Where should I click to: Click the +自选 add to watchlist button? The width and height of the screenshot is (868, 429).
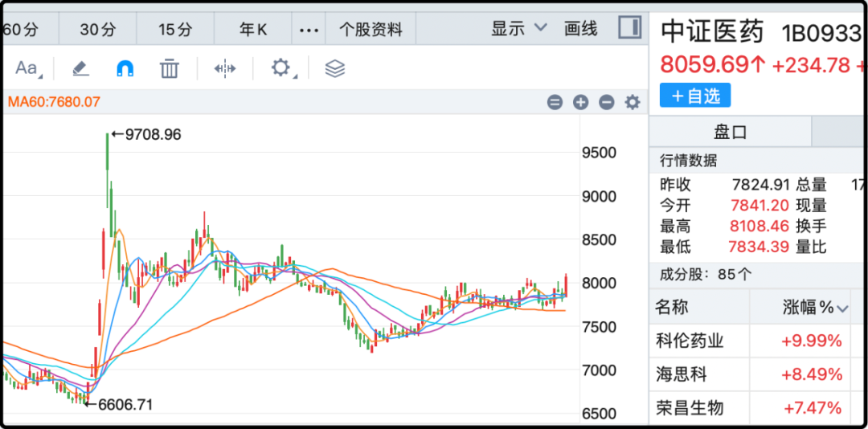pos(695,96)
